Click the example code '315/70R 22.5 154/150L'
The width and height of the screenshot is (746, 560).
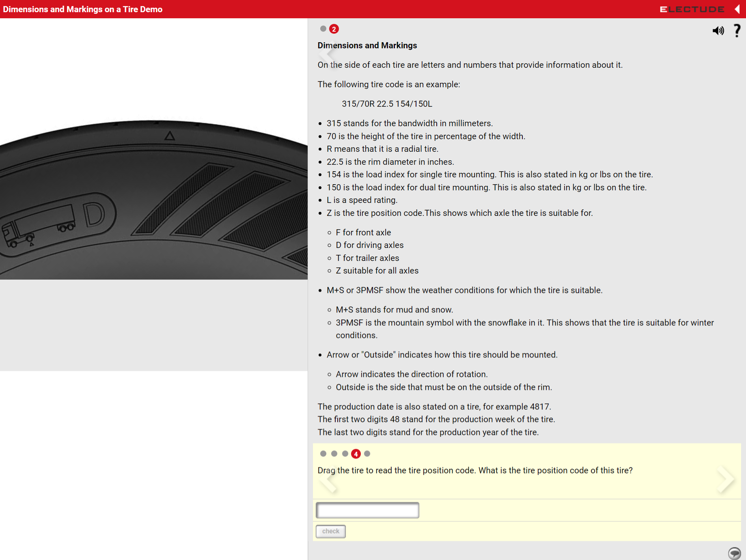(x=387, y=104)
